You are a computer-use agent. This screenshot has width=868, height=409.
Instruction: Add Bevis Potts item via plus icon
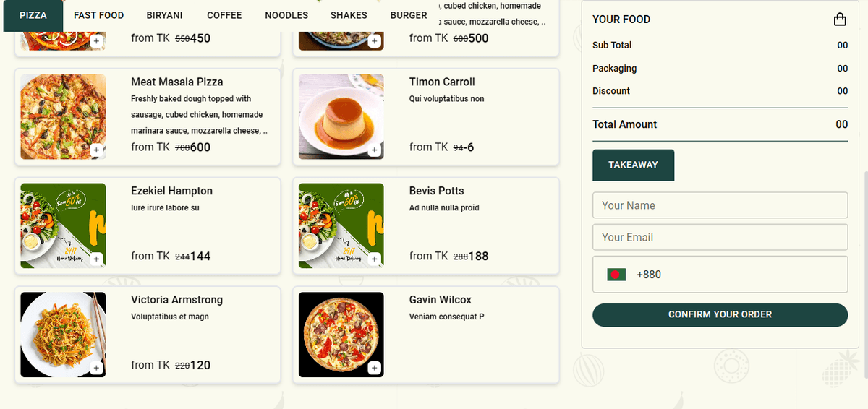click(374, 259)
